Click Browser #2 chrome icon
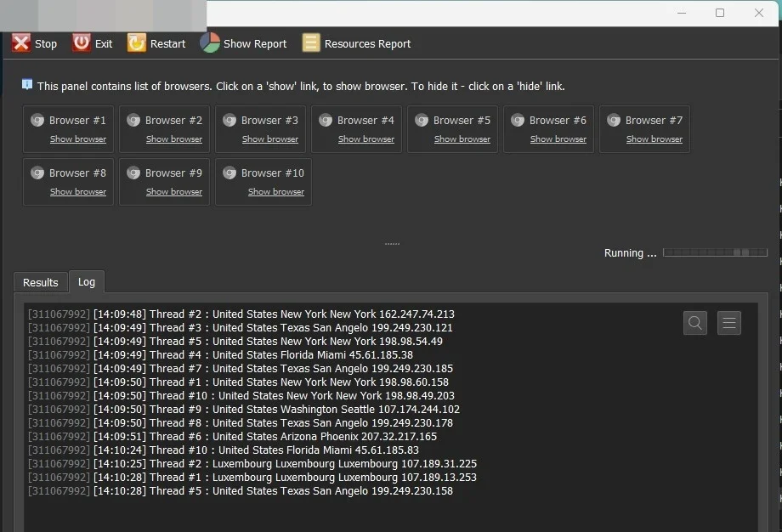782x532 pixels. pos(133,120)
